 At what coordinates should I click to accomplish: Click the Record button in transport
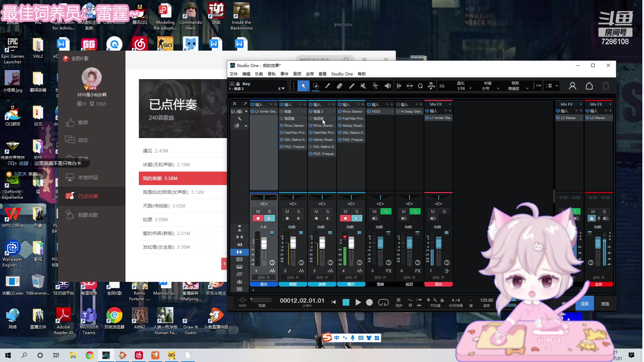(369, 303)
